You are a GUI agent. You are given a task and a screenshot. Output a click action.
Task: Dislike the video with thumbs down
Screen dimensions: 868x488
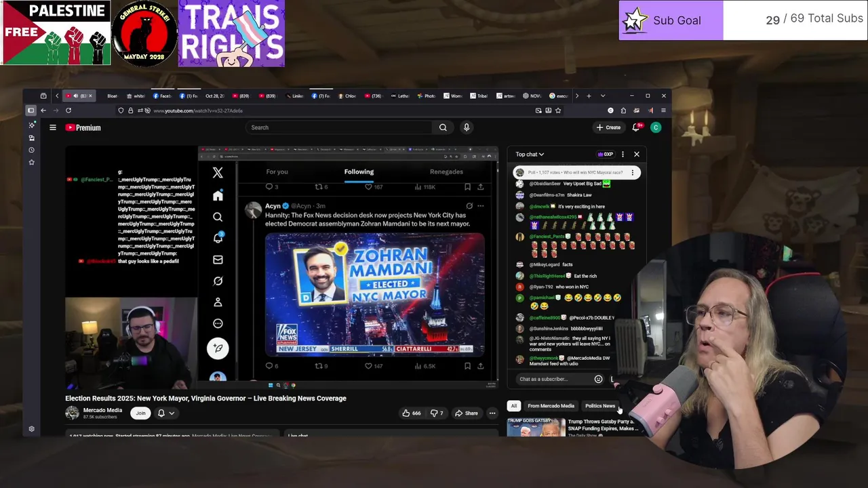click(437, 413)
